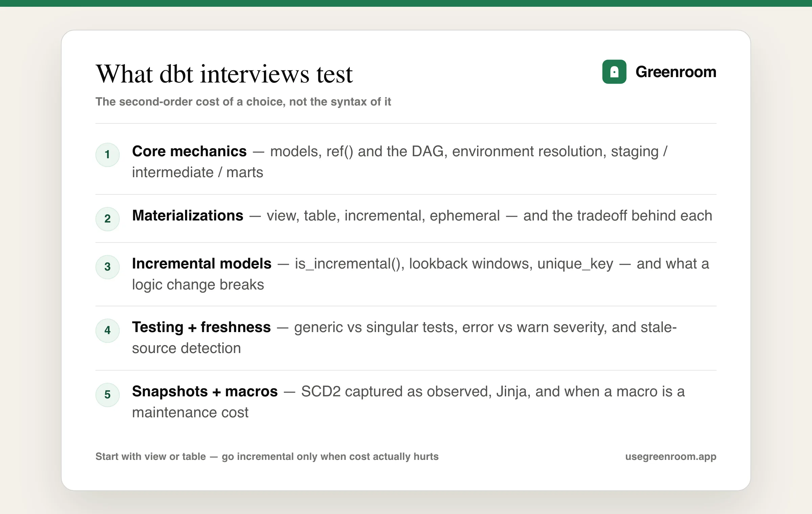Click "generic vs singular tests" text

(374, 327)
